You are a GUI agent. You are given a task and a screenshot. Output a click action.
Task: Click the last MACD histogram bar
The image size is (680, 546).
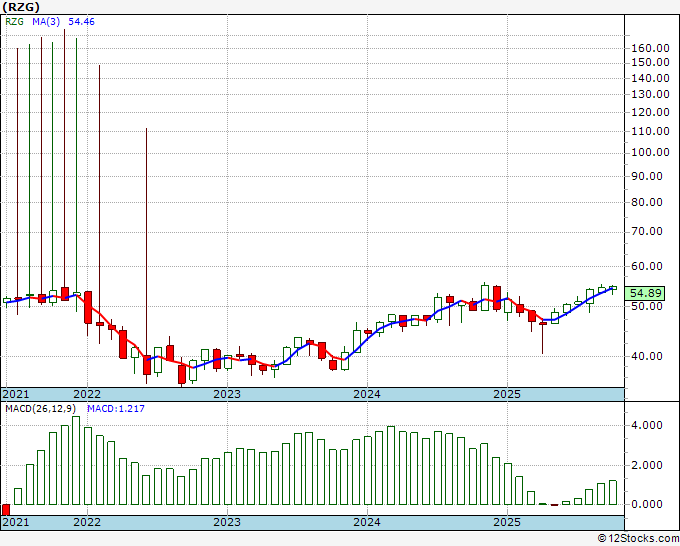pyautogui.click(x=613, y=493)
